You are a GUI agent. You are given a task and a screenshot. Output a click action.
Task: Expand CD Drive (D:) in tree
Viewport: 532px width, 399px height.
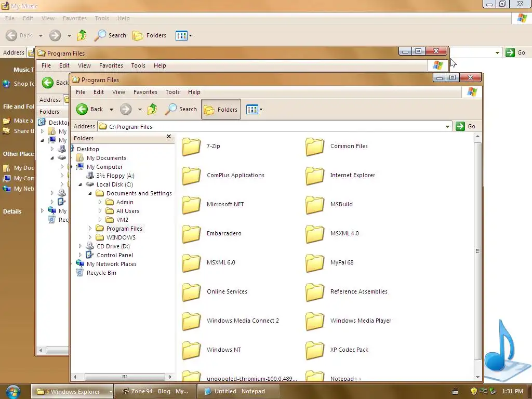[80, 246]
